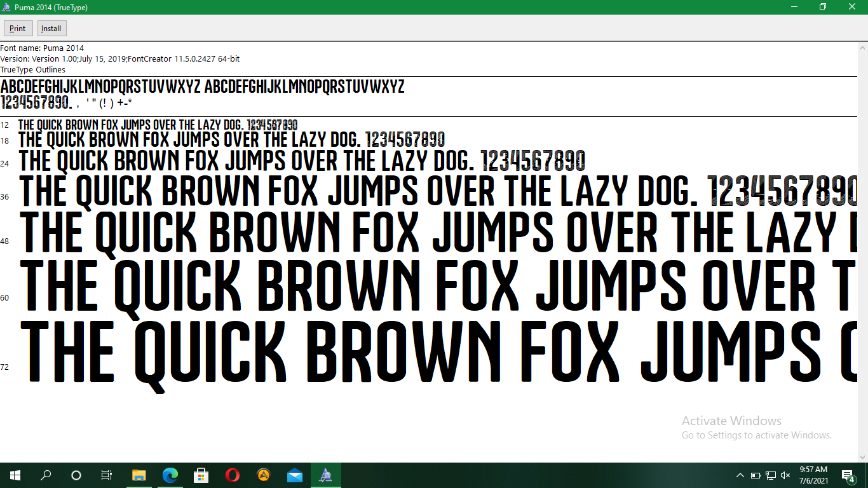Image resolution: width=868 pixels, height=488 pixels.
Task: Install the Puma 2014 font
Action: pyautogui.click(x=51, y=28)
